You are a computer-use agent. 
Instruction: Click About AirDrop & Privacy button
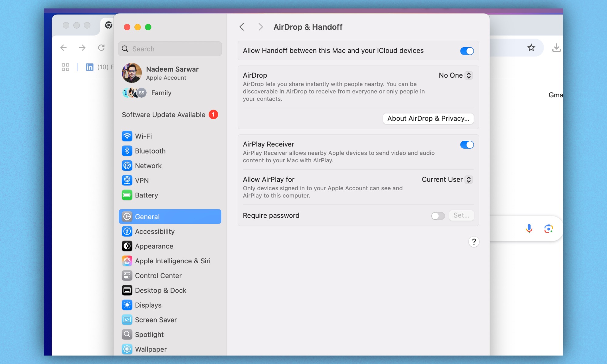pyautogui.click(x=428, y=119)
